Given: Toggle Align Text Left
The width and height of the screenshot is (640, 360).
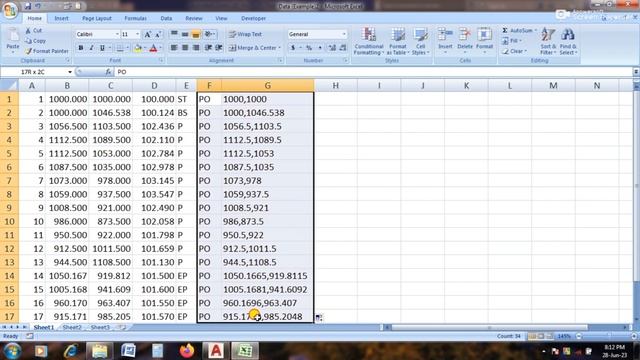Looking at the screenshot, I should click(x=174, y=48).
